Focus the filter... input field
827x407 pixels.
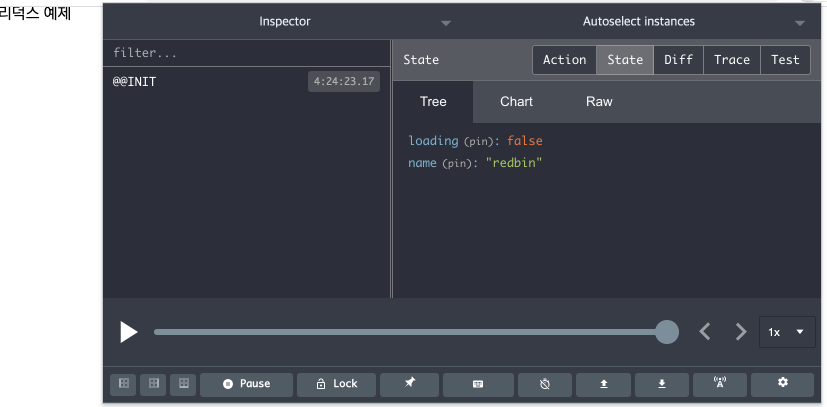247,53
